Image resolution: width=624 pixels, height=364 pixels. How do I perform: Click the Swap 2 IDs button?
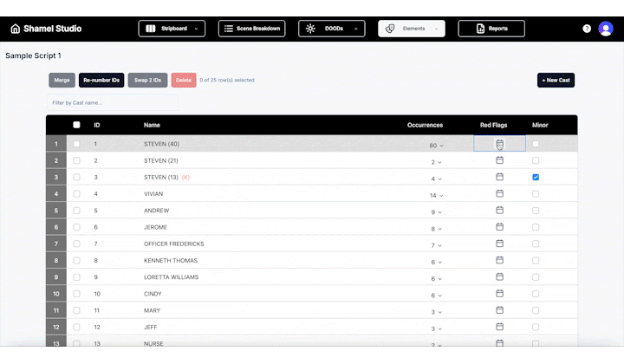coord(147,80)
